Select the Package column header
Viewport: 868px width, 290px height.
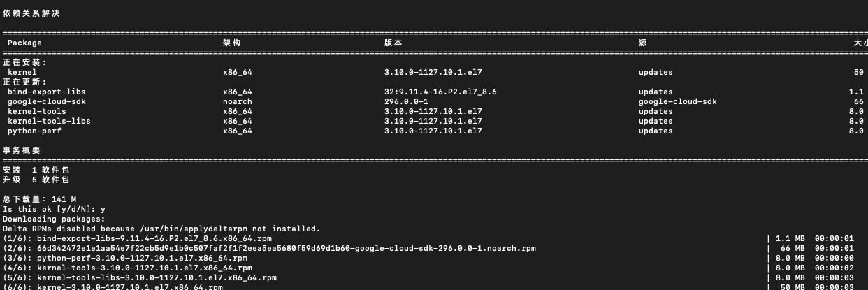[24, 43]
